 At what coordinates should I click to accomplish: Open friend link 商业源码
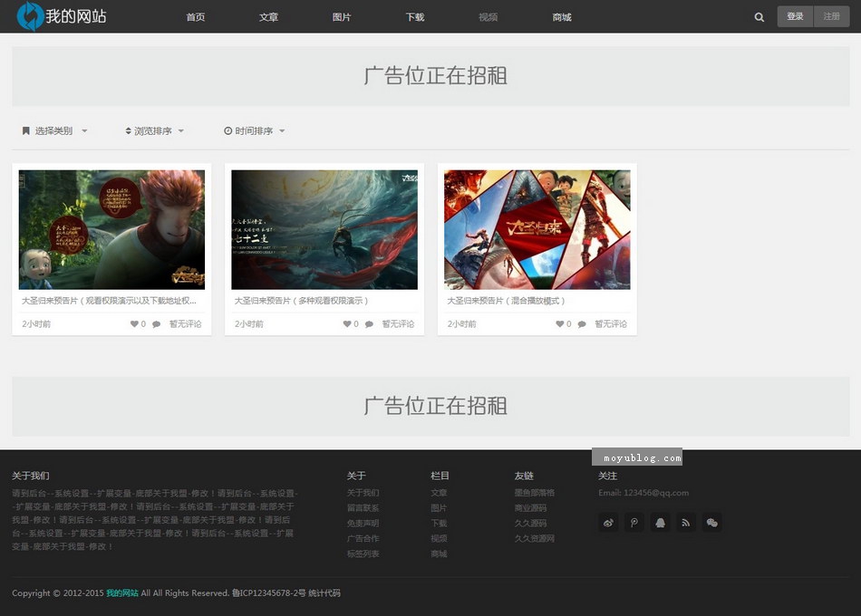pyautogui.click(x=530, y=508)
